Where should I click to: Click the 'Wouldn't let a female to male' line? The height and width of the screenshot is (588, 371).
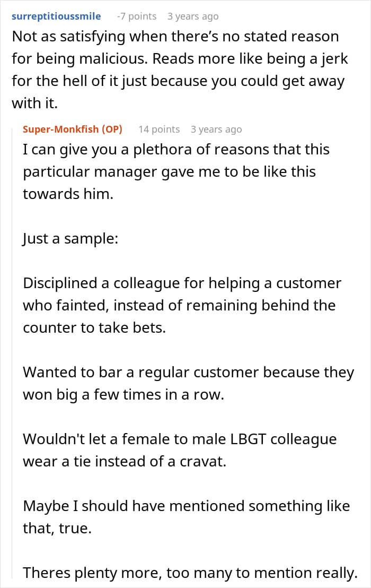[x=180, y=439]
